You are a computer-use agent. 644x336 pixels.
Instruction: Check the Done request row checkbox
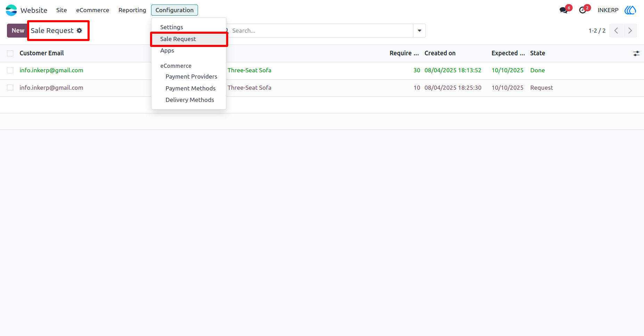point(10,70)
